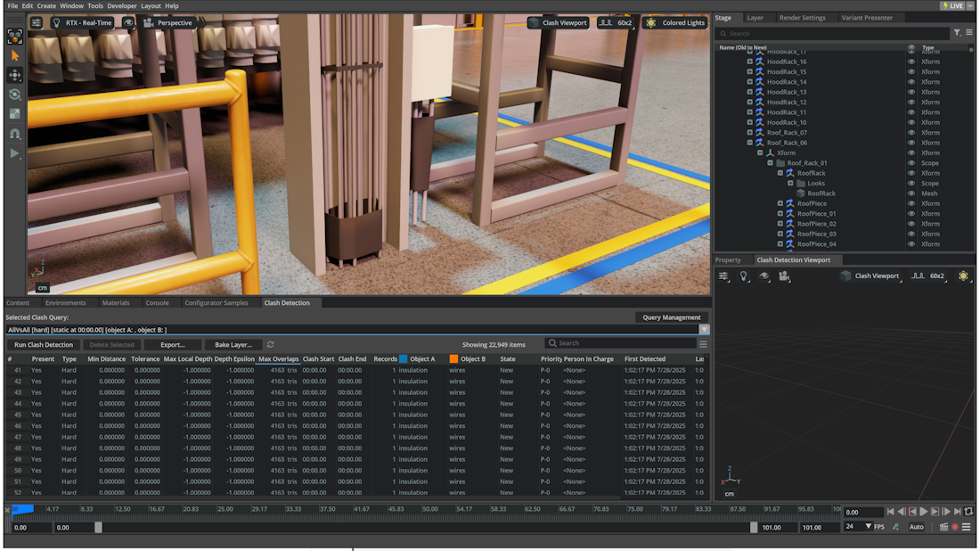
Task: Hide HoodRack_10 using its eye icon
Action: click(x=911, y=122)
